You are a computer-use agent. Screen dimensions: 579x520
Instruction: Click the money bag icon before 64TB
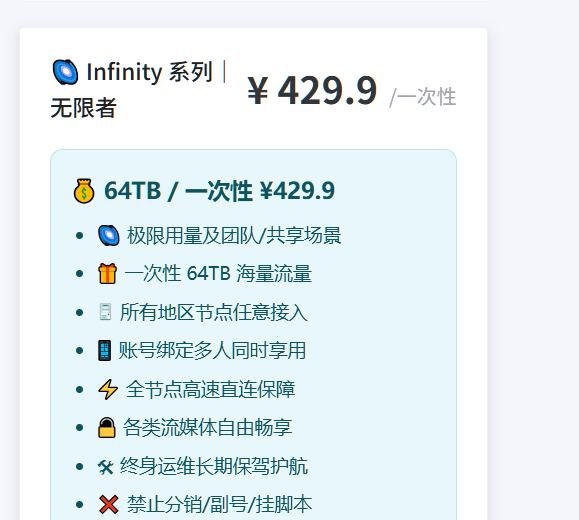coord(84,191)
